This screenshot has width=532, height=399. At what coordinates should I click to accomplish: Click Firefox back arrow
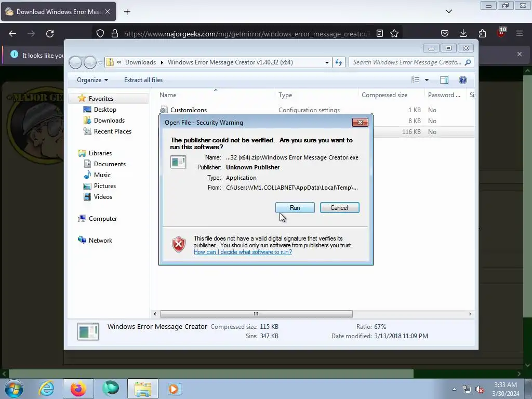pos(12,34)
